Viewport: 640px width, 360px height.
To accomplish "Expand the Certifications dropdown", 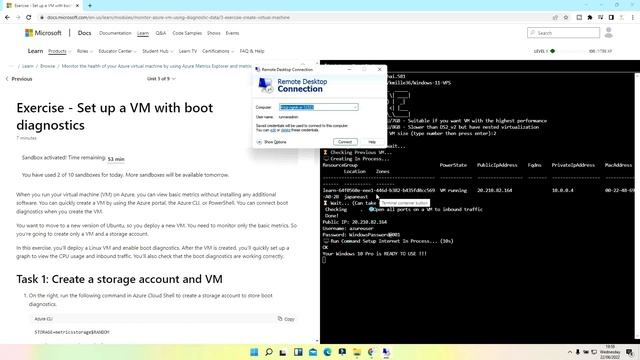I will click(x=218, y=51).
